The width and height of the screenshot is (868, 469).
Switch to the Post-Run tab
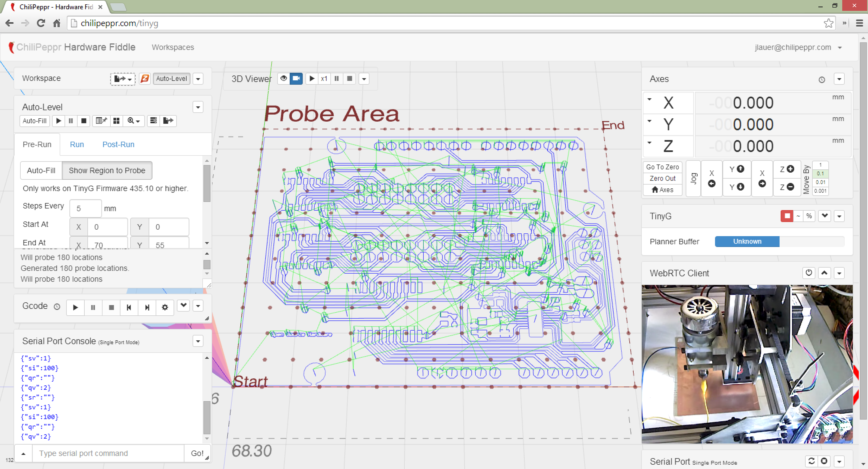[118, 144]
